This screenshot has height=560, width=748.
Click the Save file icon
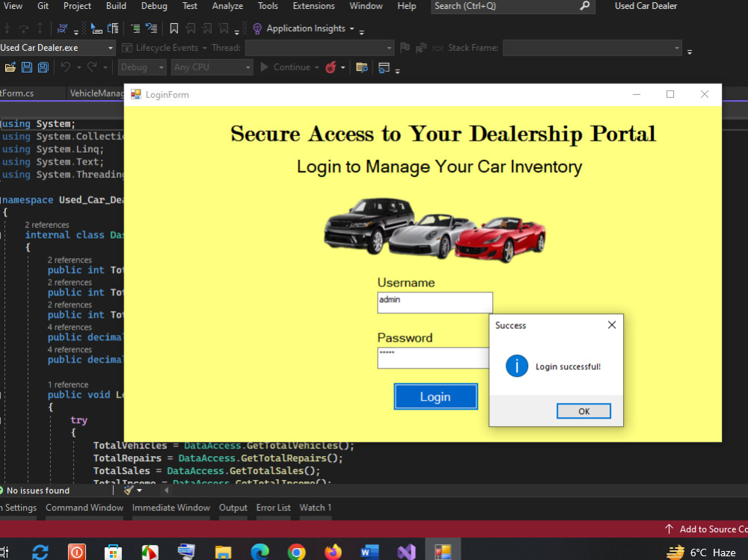pyautogui.click(x=27, y=67)
